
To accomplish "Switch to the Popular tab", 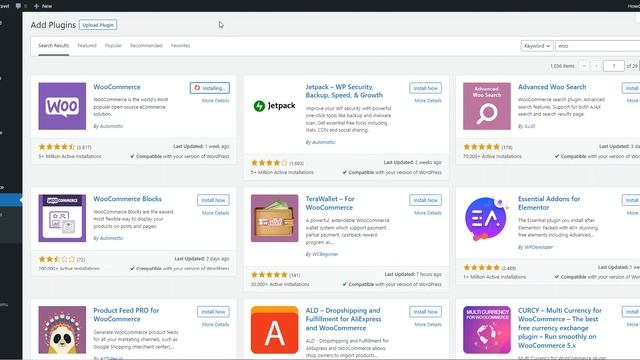I will point(113,45).
